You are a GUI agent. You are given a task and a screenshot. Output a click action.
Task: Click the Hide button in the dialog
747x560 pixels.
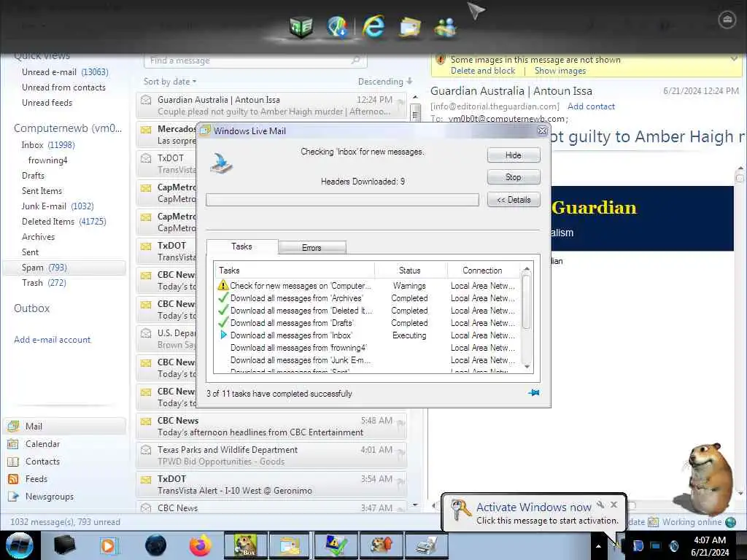(x=514, y=155)
